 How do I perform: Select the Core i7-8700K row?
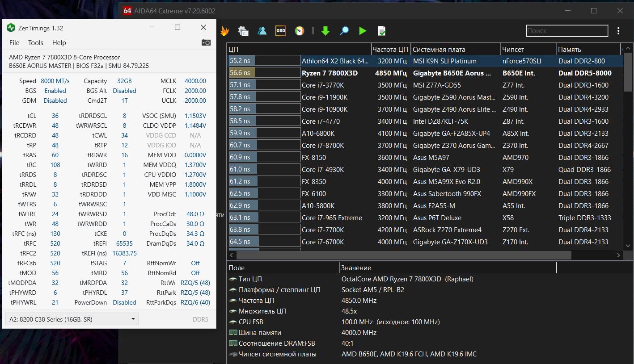click(425, 146)
